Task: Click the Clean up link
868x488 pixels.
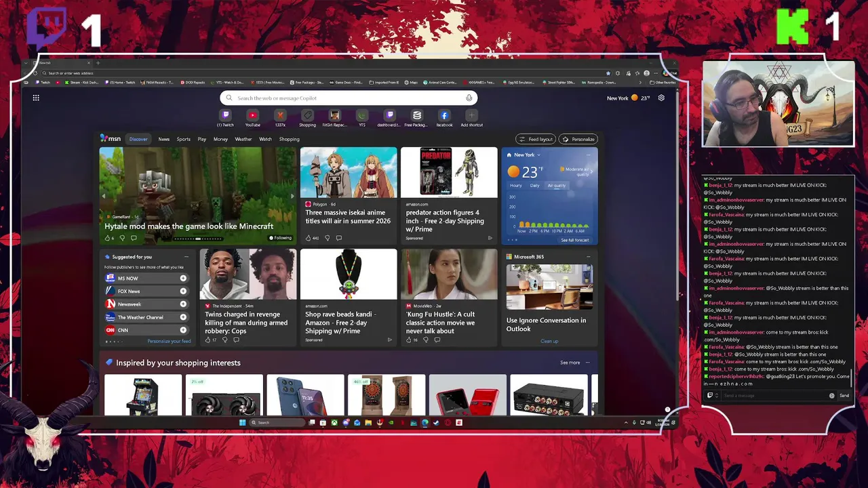Action: click(x=549, y=341)
